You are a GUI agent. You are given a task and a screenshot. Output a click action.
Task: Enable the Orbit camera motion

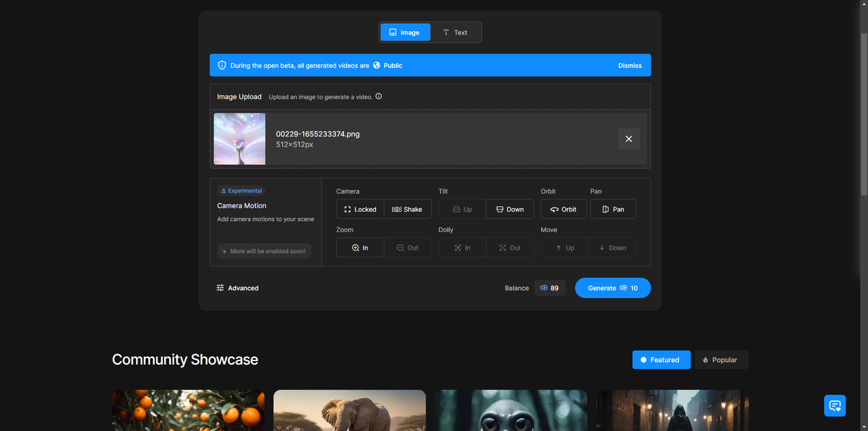pos(563,209)
